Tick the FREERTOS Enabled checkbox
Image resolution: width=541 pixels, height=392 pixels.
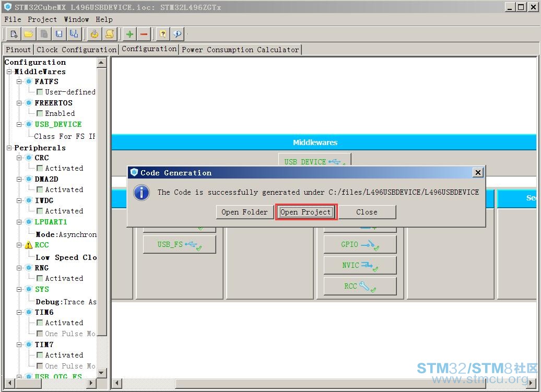40,113
